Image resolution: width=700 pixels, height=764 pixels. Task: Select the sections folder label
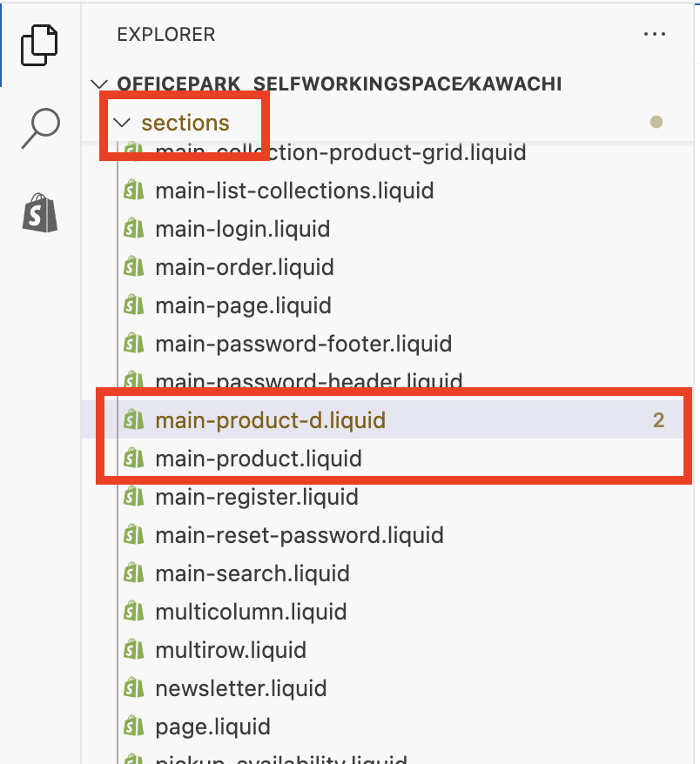(x=185, y=123)
